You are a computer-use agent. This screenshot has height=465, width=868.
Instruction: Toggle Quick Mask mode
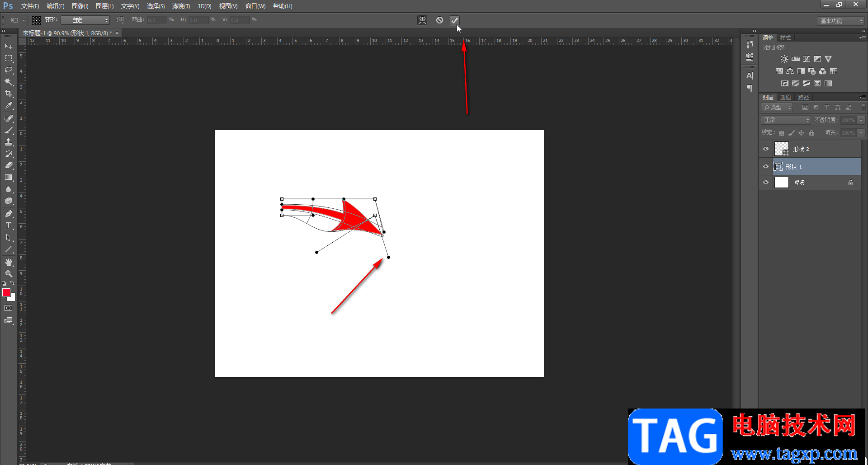click(9, 308)
